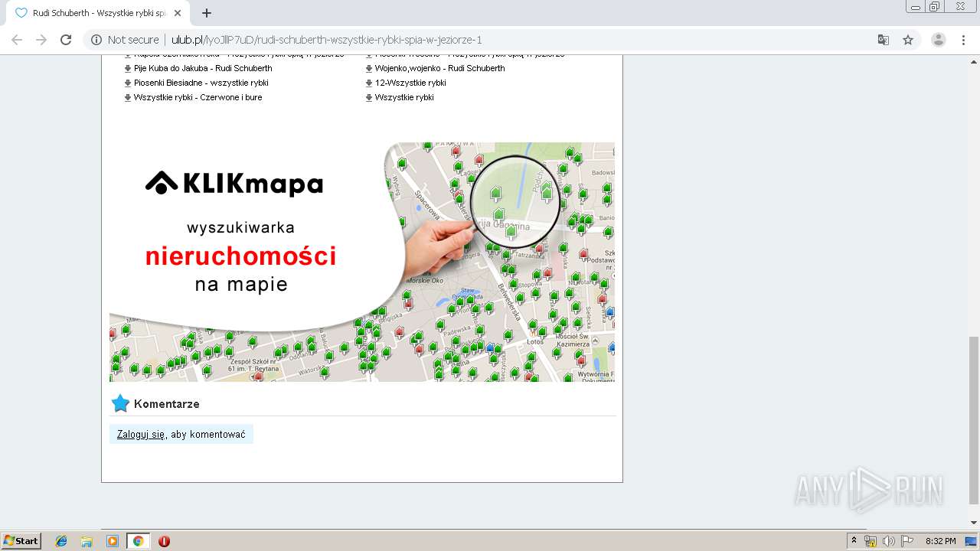Click the Zaloguj się login link
This screenshot has width=980, height=551.
141,435
